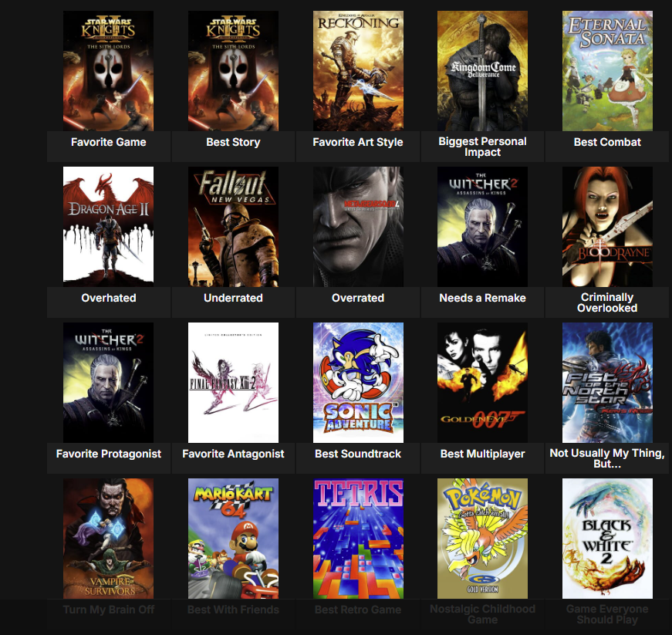Select the "Best Story" category label
672x635 pixels.
pos(233,142)
